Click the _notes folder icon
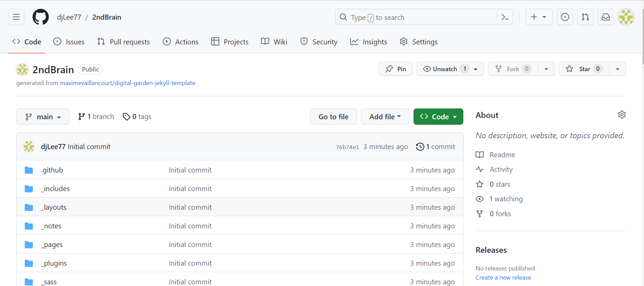This screenshot has width=644, height=286. click(29, 226)
